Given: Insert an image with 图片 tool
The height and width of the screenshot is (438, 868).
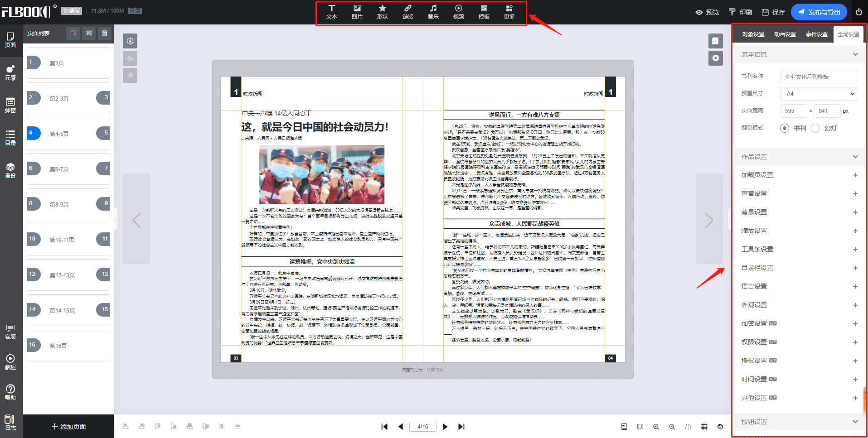Looking at the screenshot, I should point(357,12).
